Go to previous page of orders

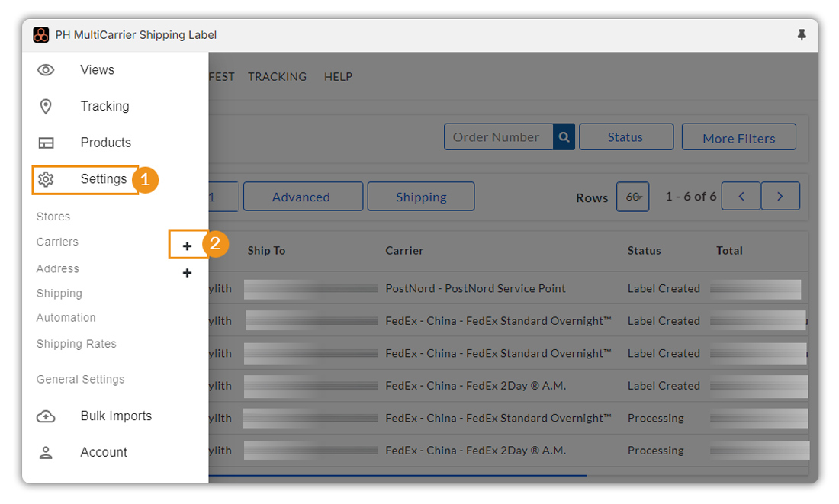tap(741, 197)
